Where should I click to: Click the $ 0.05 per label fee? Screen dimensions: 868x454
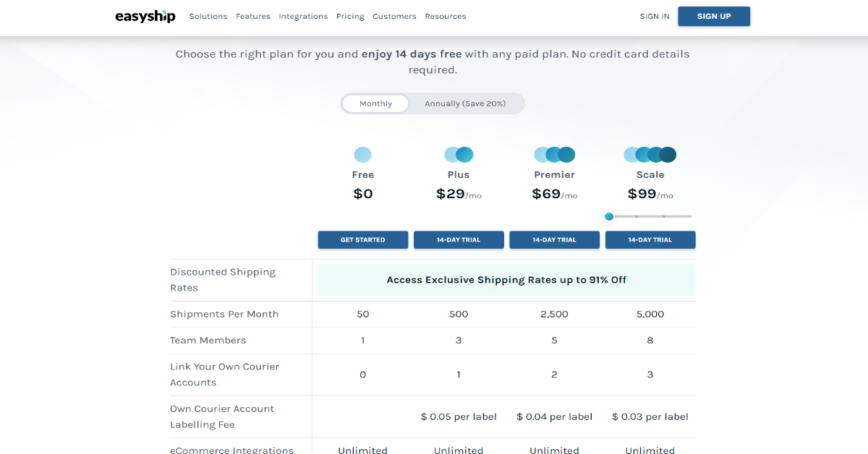point(459,416)
